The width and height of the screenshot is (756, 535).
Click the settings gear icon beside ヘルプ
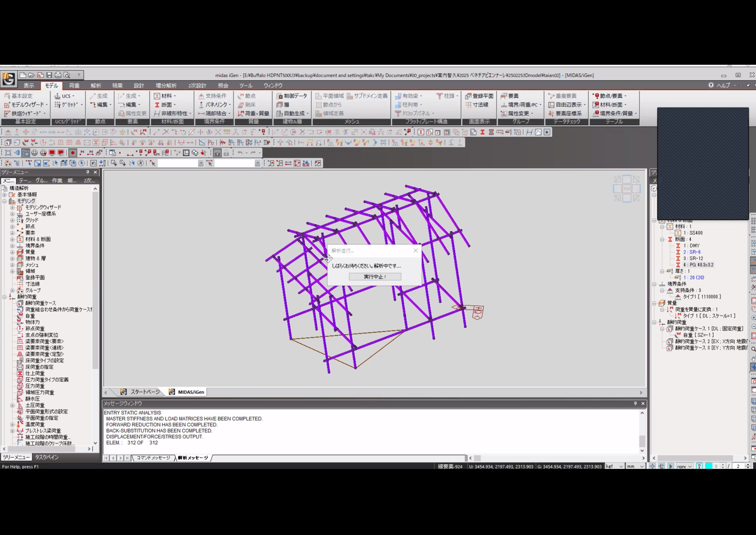[711, 85]
